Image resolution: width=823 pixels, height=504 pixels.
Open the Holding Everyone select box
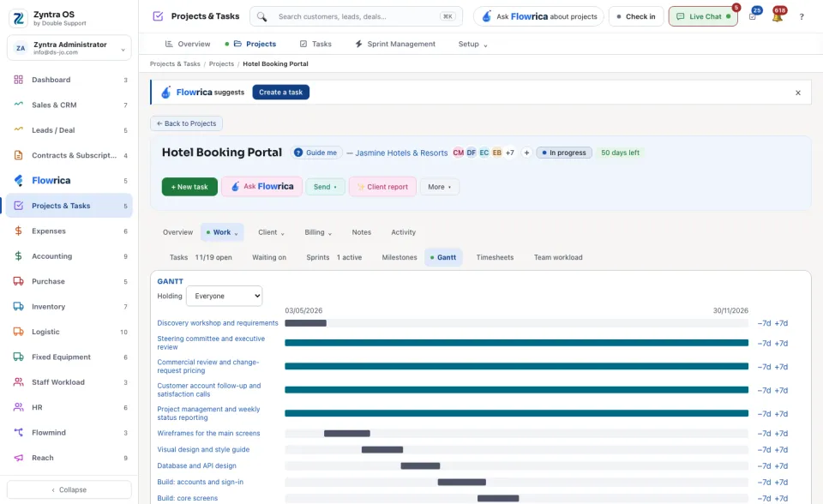(224, 296)
